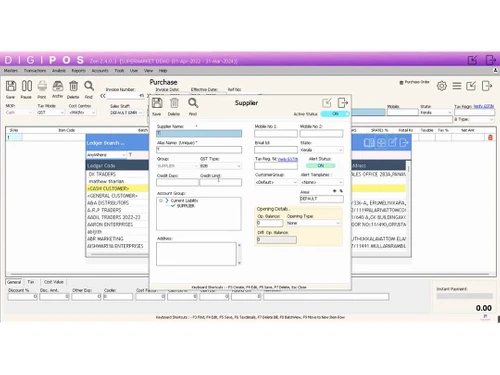This screenshot has height=375, width=500.
Task: Click the edit Area pencil icon
Action: coord(341,191)
